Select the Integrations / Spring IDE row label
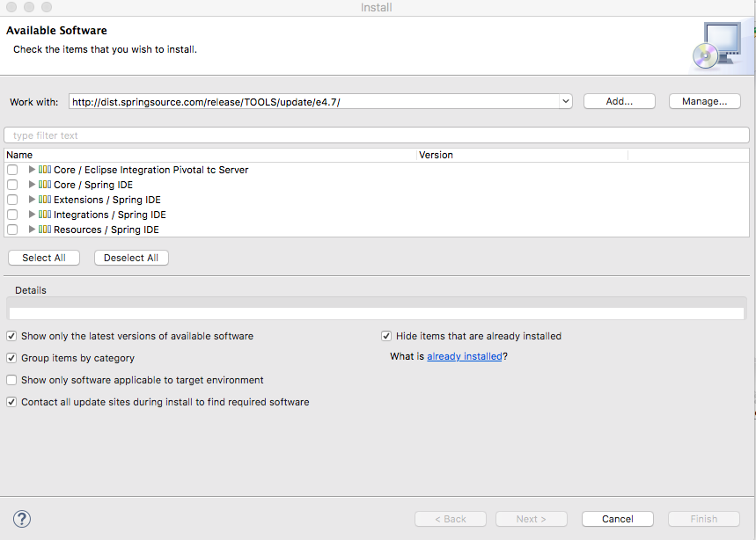 tap(109, 215)
